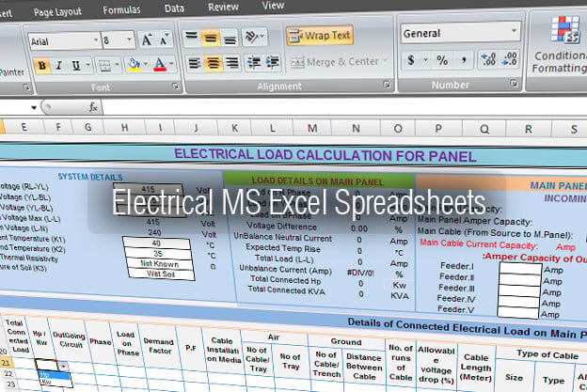The height and width of the screenshot is (392, 587).
Task: Apply Align Text Right
Action: click(x=232, y=62)
